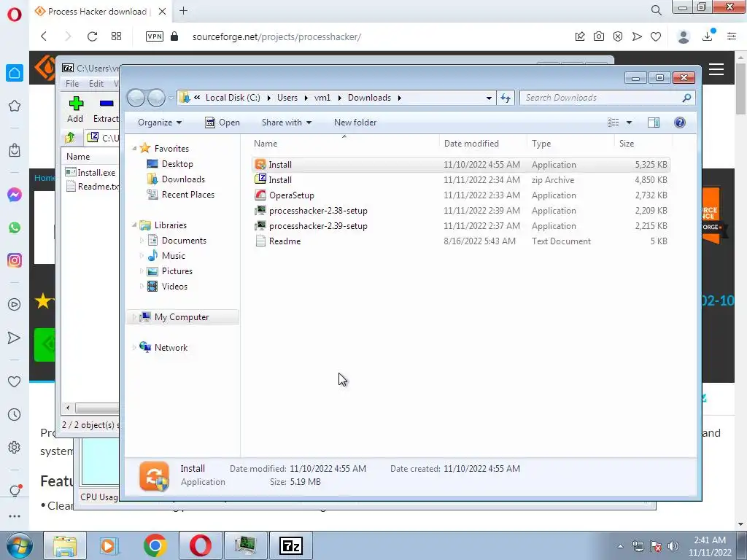The width and height of the screenshot is (747, 560).
Task: Click Opera tab search magnifier
Action: tap(656, 10)
